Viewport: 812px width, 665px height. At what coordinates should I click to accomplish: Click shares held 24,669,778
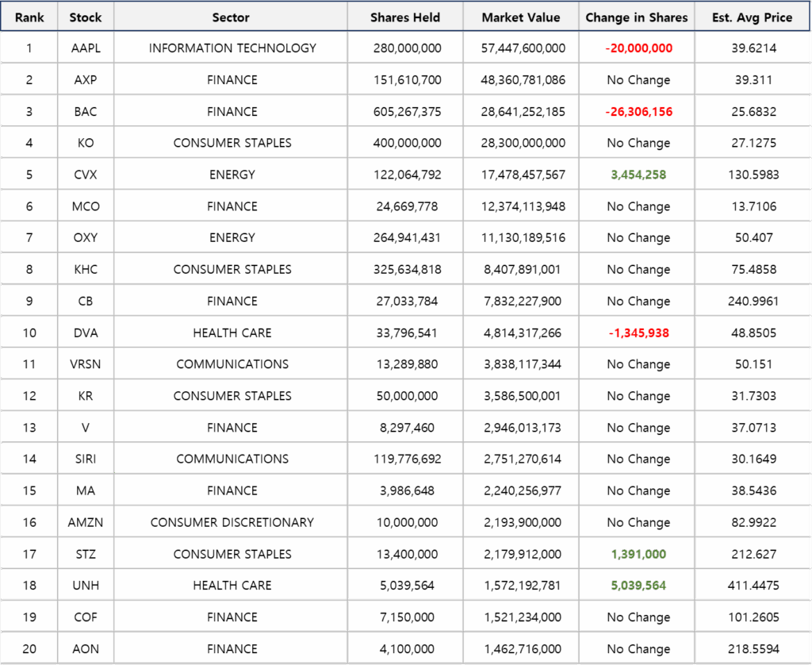click(407, 206)
